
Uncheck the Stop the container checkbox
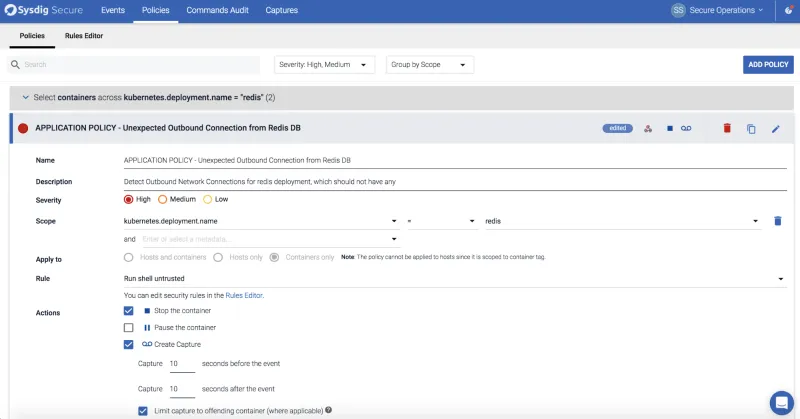pos(128,311)
